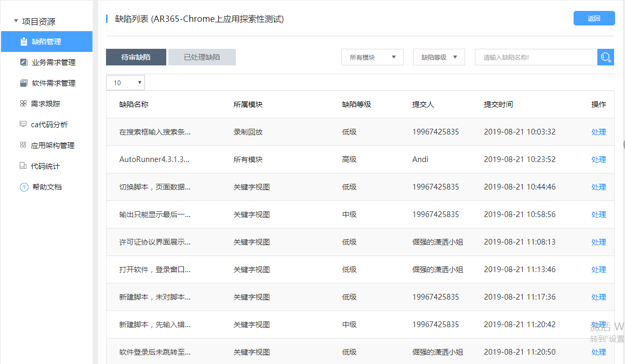Click the 需求跟踪 four-squares icon

pyautogui.click(x=23, y=104)
